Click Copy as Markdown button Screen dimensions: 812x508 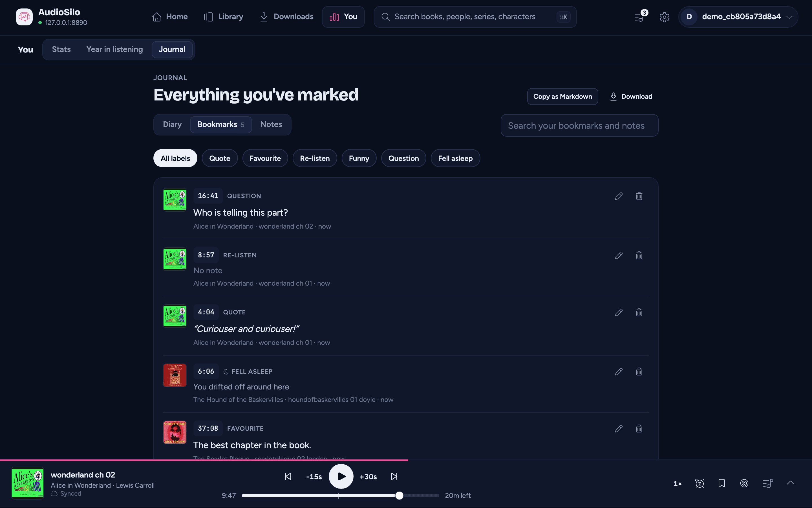[x=563, y=97]
